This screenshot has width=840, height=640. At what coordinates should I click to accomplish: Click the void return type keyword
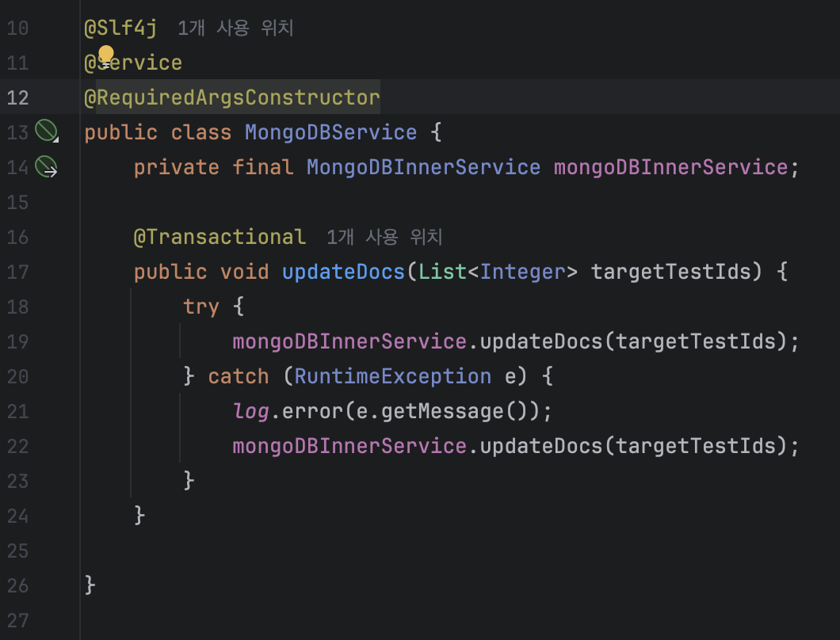tap(244, 272)
